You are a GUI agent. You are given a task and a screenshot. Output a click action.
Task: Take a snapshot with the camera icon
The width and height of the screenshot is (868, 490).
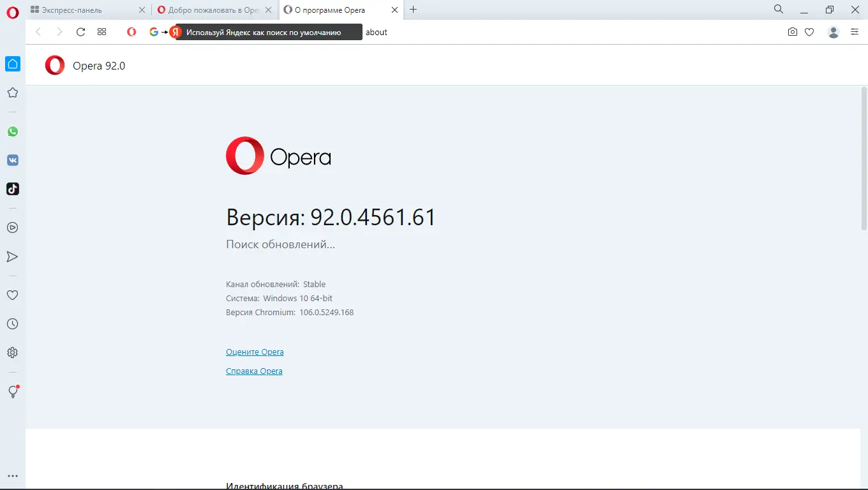793,32
